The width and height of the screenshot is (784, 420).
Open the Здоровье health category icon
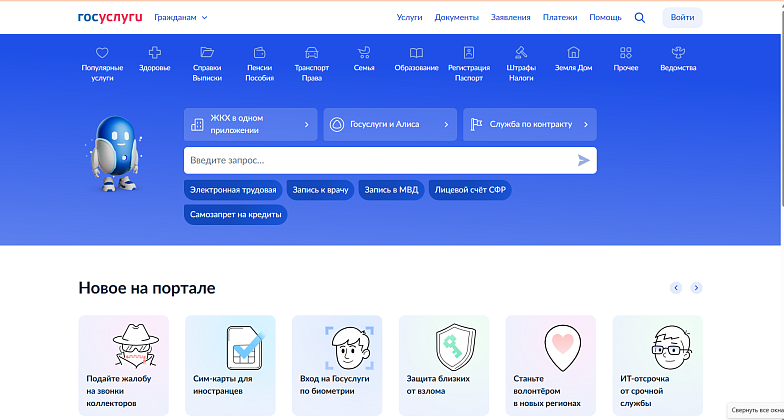(154, 53)
